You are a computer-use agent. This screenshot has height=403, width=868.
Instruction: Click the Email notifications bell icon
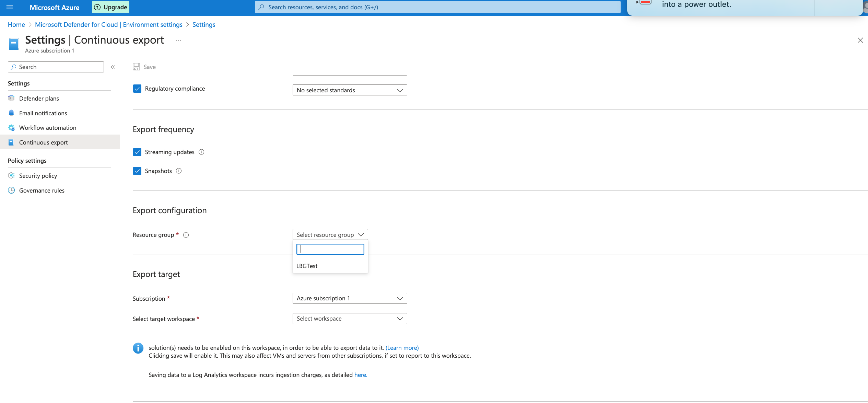click(11, 113)
